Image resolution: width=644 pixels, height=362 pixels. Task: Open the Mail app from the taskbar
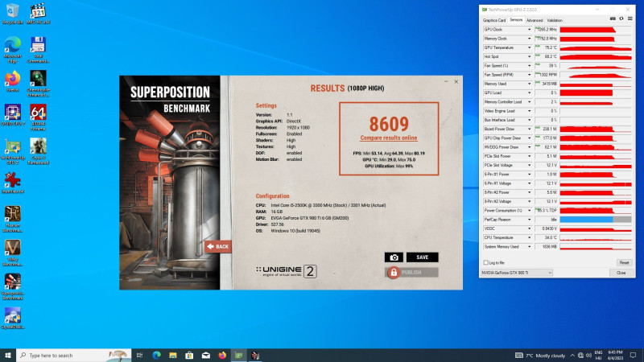point(206,355)
